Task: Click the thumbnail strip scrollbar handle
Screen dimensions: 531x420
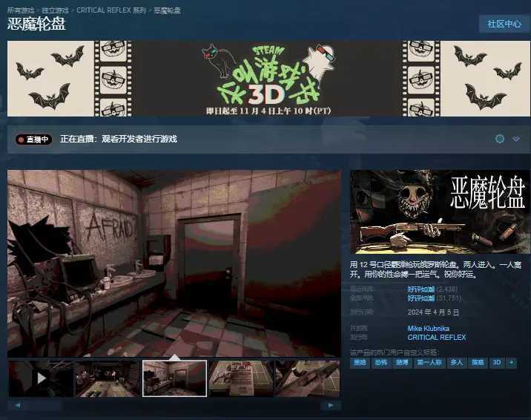Action: click(45, 405)
